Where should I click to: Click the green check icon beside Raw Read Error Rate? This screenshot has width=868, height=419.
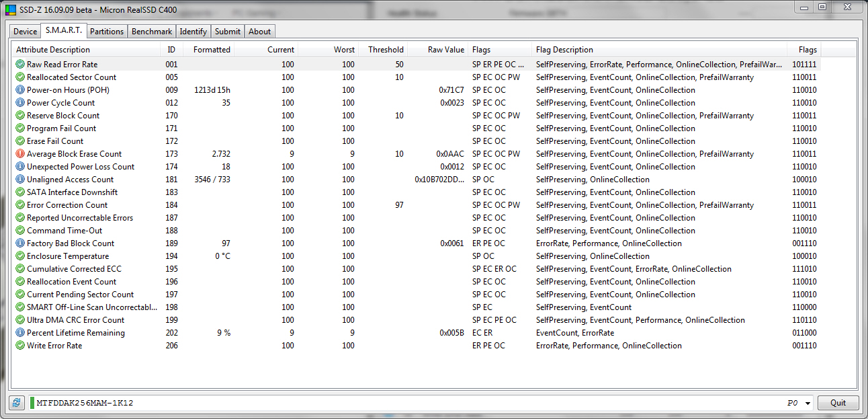click(20, 65)
